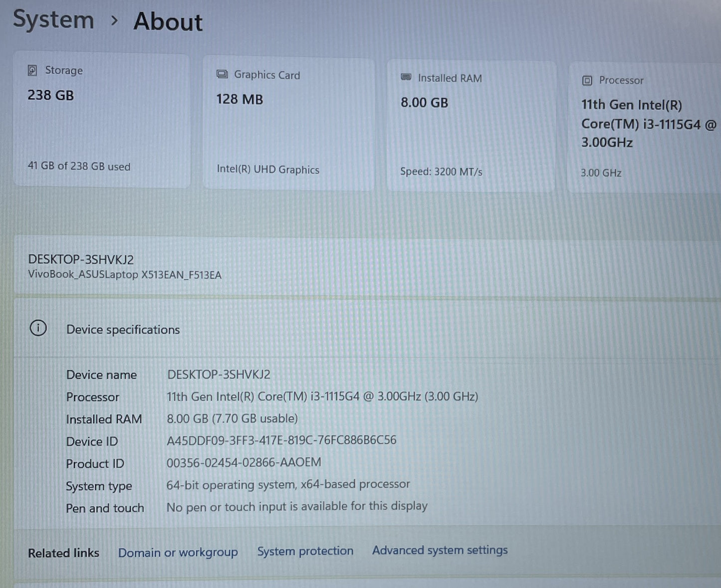
Task: Open Domain or workgroup settings
Action: point(178,552)
